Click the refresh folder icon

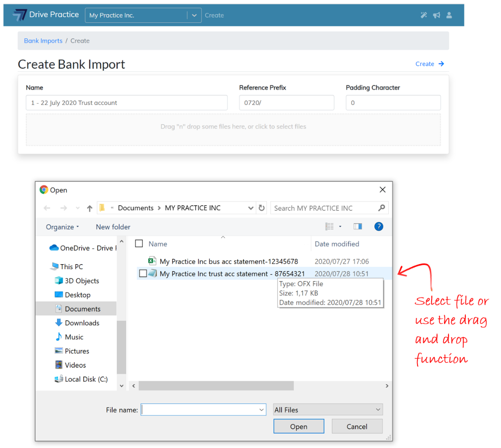pos(261,208)
